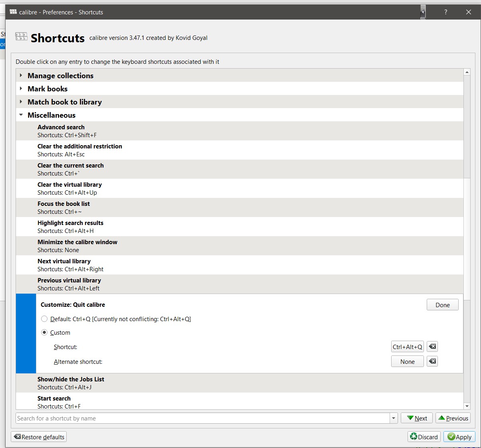Select Previous virtual library entry

tap(240, 284)
